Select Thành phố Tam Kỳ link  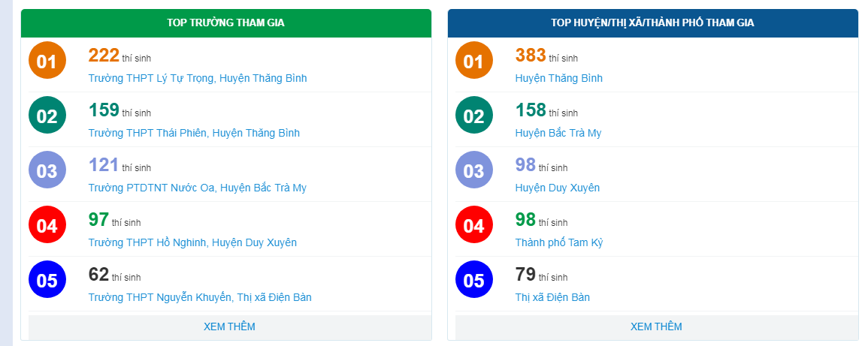click(x=559, y=242)
